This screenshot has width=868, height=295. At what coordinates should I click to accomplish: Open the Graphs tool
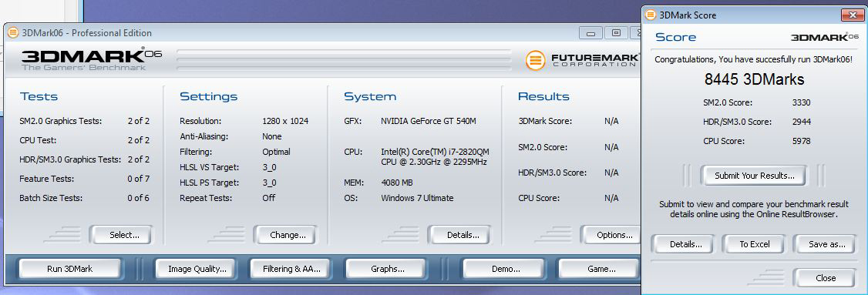click(387, 269)
